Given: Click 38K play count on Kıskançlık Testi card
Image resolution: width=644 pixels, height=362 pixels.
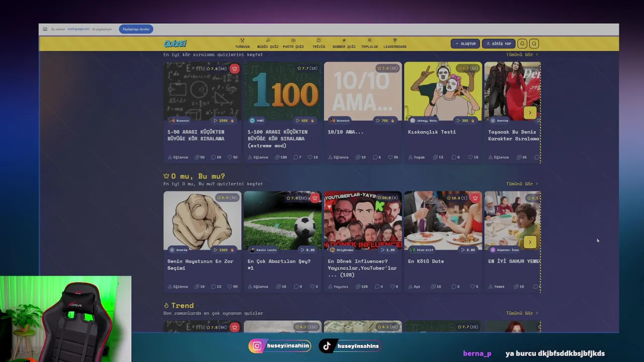Looking at the screenshot, I should click(x=465, y=121).
